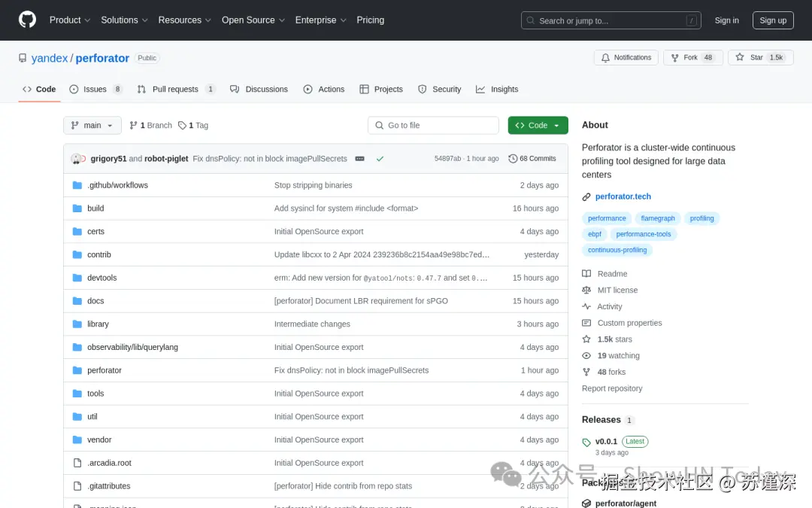812x508 pixels.
Task: Open the main branch selector dropdown
Action: pyautogui.click(x=92, y=126)
